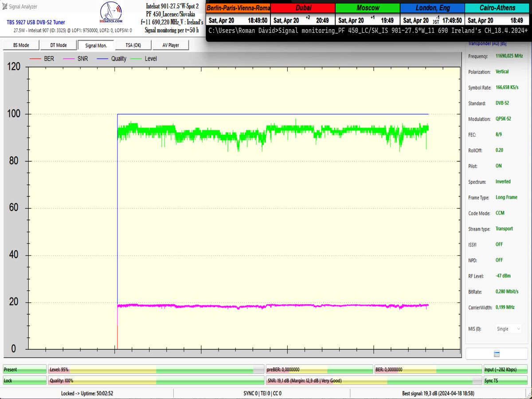The image size is (532, 399).
Task: Click the Signal Analyzer app icon in title bar
Action: 4,7
